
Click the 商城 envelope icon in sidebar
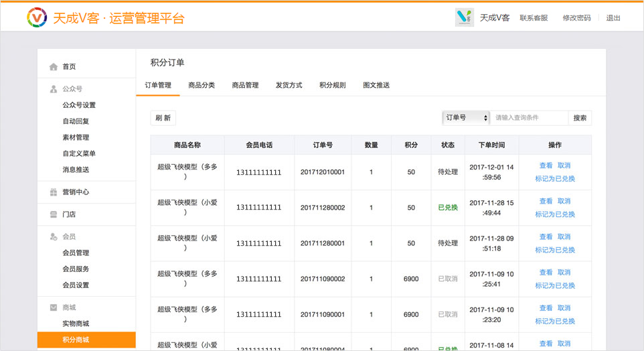pos(54,307)
